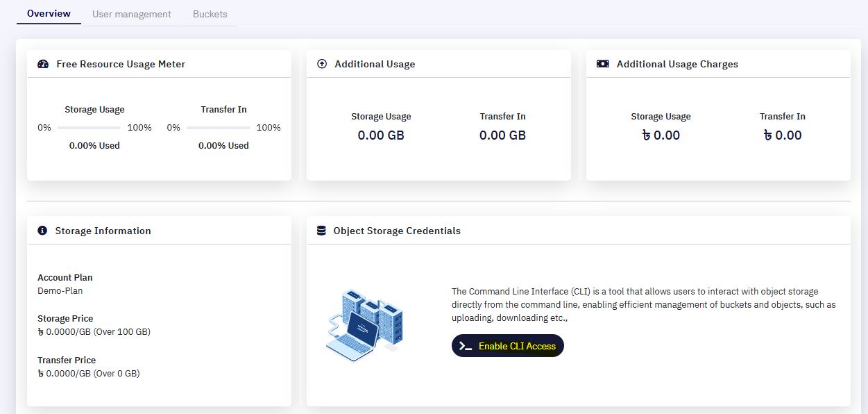The width and height of the screenshot is (868, 414).
Task: Click the database icon beside Object Storage Credentials
Action: [x=321, y=231]
